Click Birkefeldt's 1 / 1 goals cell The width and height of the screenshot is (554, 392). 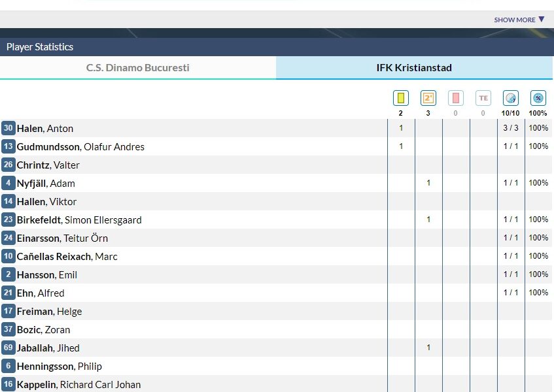[x=511, y=220]
